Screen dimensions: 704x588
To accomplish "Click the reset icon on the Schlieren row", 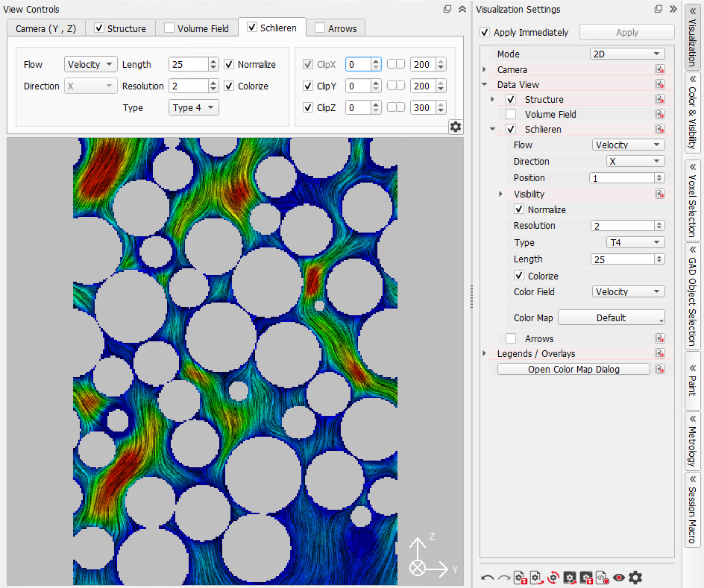I will tap(659, 129).
